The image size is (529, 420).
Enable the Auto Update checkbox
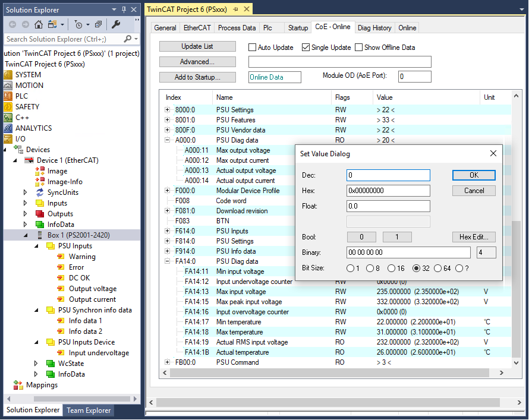252,47
